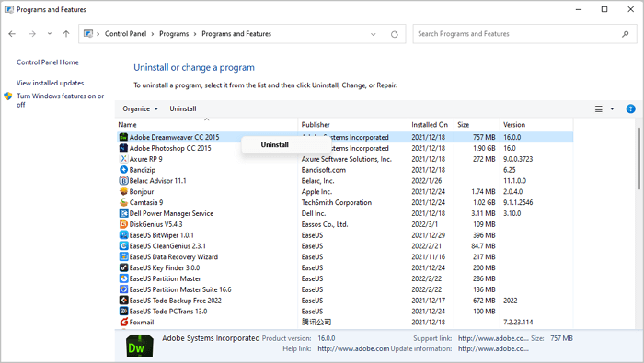Select the Axure RP 9 icon
The image size is (644, 363).
(x=123, y=159)
